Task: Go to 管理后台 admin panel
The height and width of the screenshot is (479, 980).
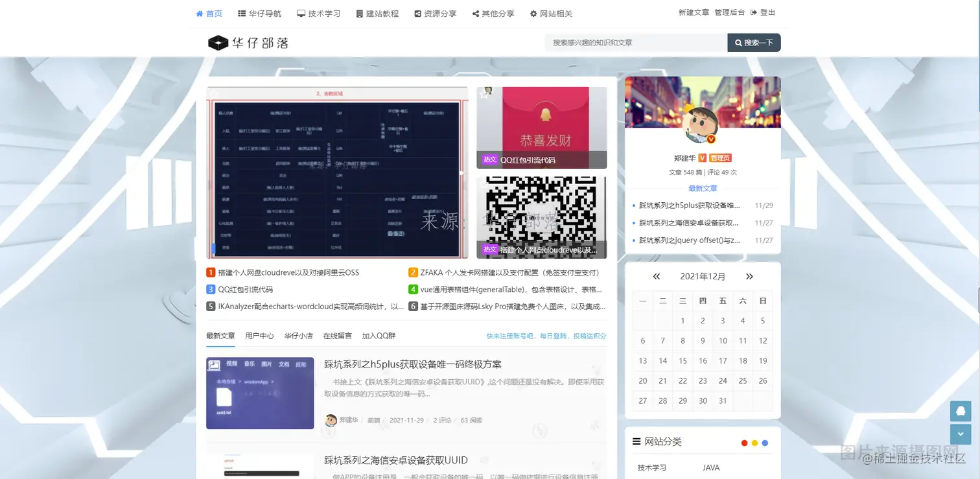Action: 730,12
